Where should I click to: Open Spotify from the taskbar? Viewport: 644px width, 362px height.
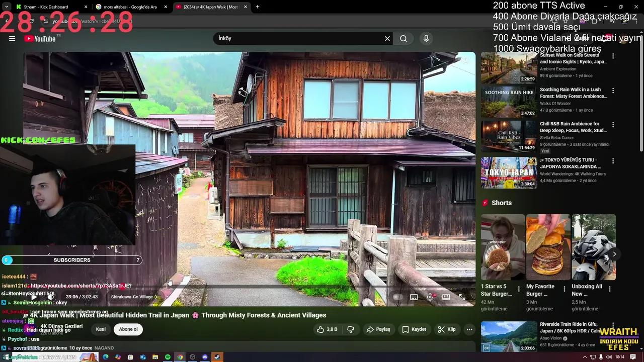pyautogui.click(x=168, y=357)
